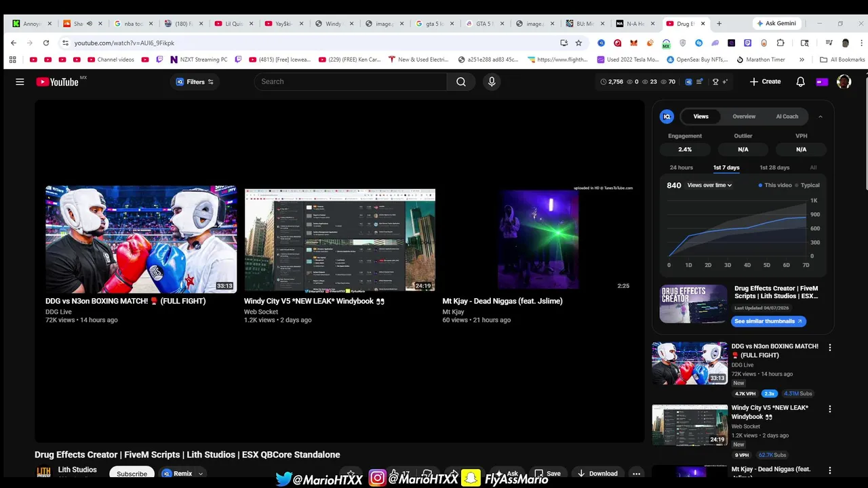
Task: Focus the YouTube search box
Action: tap(351, 81)
